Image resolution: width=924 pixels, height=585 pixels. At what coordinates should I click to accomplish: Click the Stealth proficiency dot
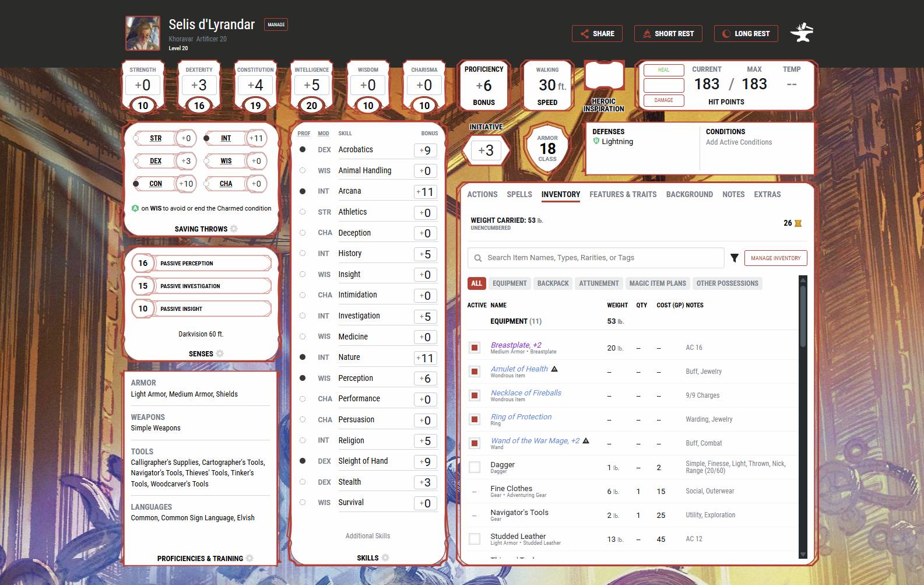pos(303,482)
